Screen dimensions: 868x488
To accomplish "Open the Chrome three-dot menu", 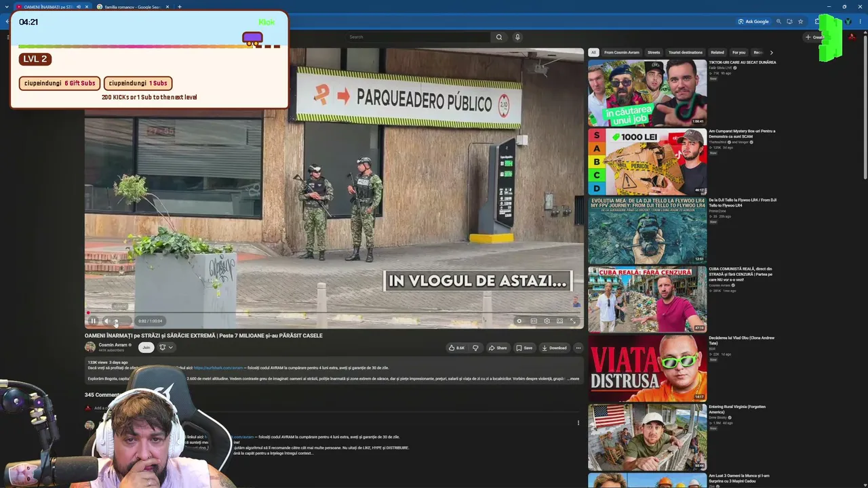I will click(860, 22).
